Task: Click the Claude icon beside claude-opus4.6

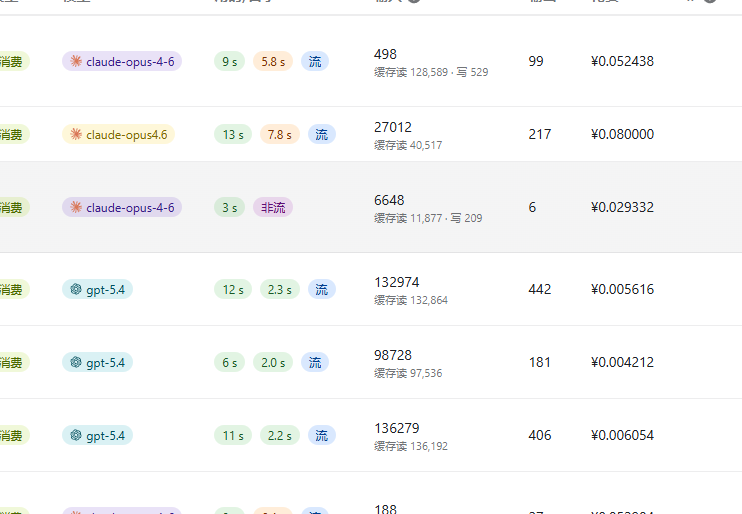Action: 76,134
